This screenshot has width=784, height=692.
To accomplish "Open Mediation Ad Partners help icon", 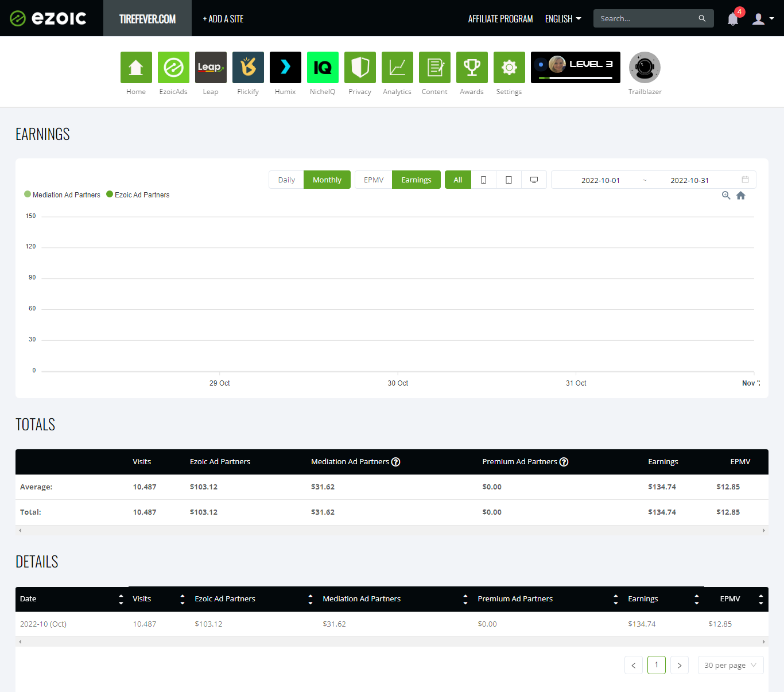I will [x=395, y=462].
